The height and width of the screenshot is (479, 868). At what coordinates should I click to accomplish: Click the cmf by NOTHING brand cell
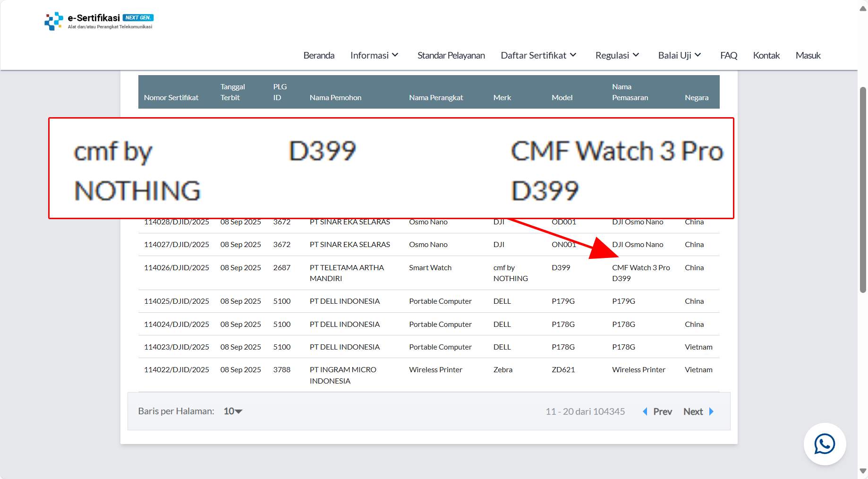click(511, 273)
